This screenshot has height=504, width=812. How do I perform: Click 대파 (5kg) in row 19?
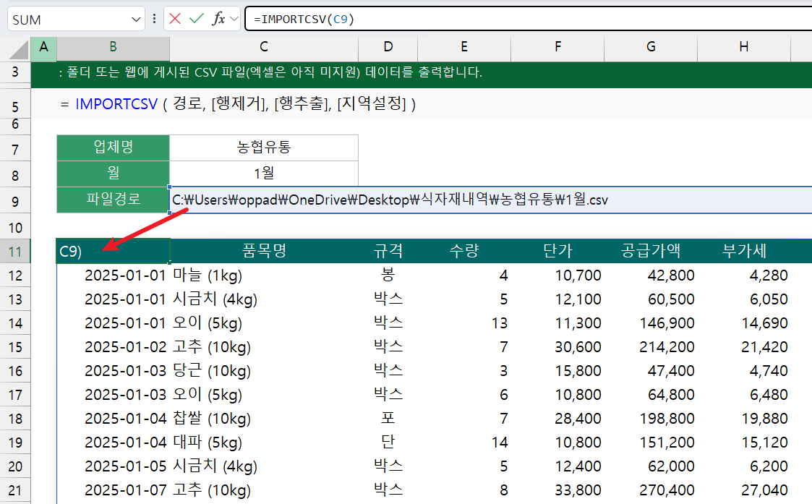pyautogui.click(x=207, y=443)
